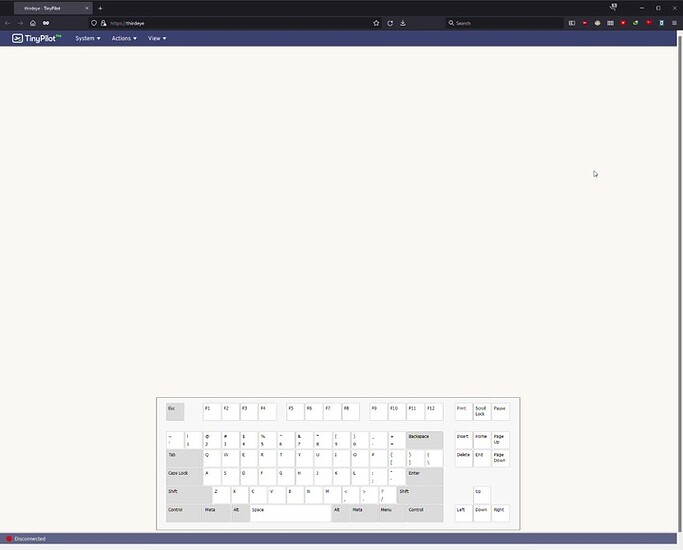Click the browser home icon
683x550 pixels.
33,22
